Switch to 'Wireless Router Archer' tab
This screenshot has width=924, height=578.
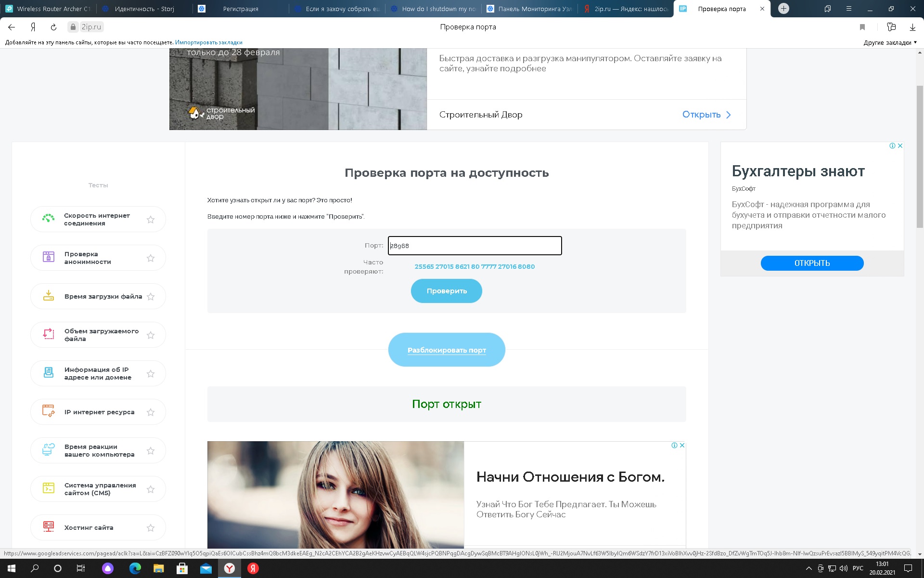click(48, 9)
